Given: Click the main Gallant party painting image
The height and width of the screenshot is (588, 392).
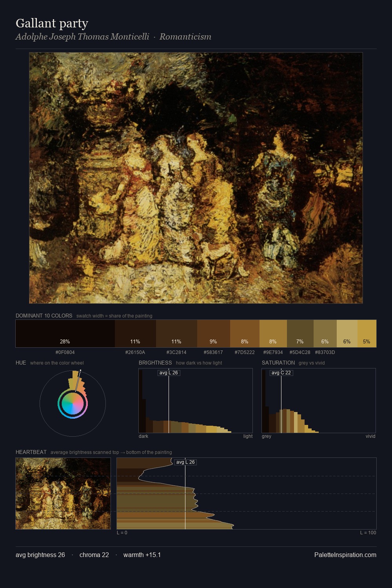Looking at the screenshot, I should [x=196, y=178].
